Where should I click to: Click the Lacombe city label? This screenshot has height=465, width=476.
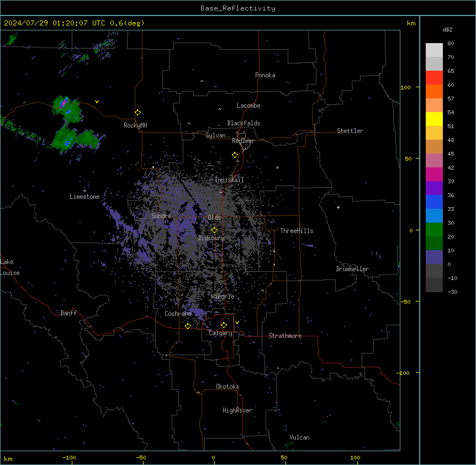248,105
